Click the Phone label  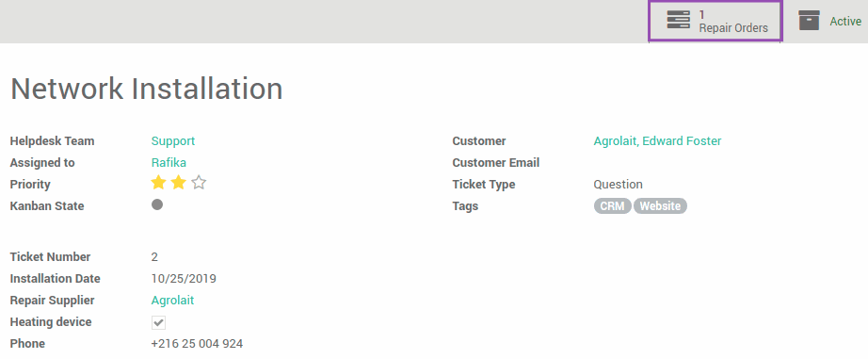(x=27, y=344)
